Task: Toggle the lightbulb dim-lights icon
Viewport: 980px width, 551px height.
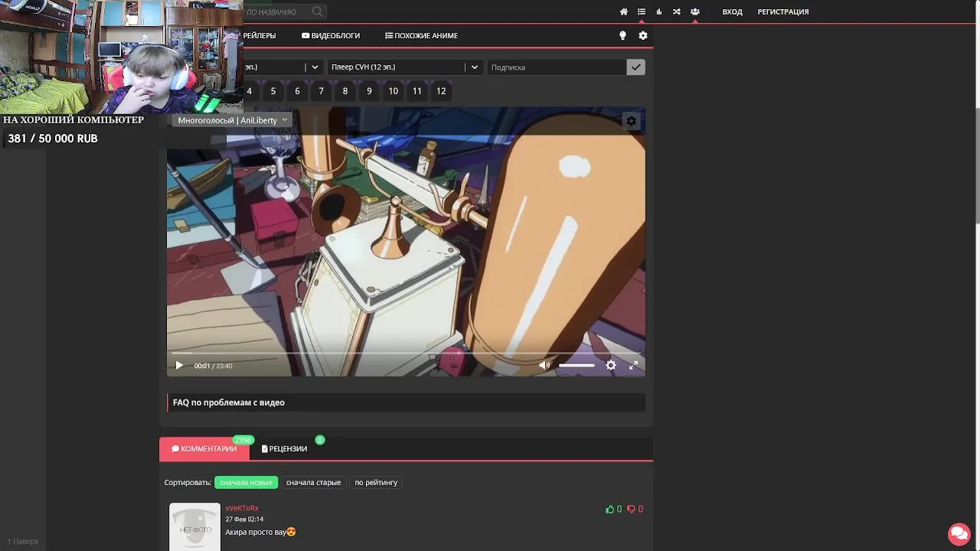Action: coord(622,35)
